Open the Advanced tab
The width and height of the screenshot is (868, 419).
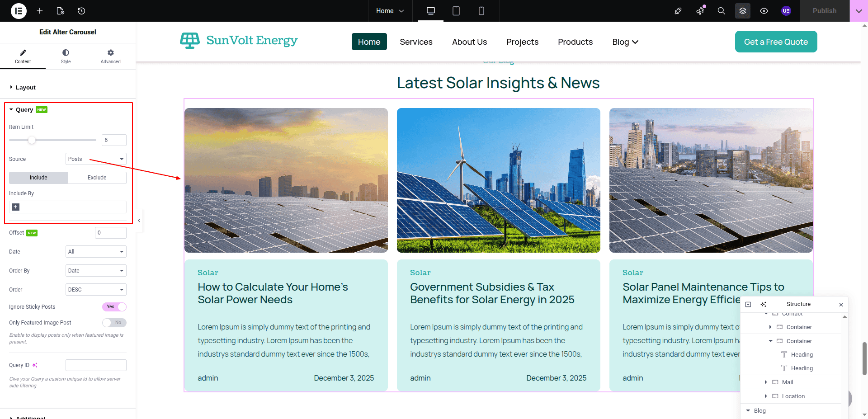tap(110, 56)
